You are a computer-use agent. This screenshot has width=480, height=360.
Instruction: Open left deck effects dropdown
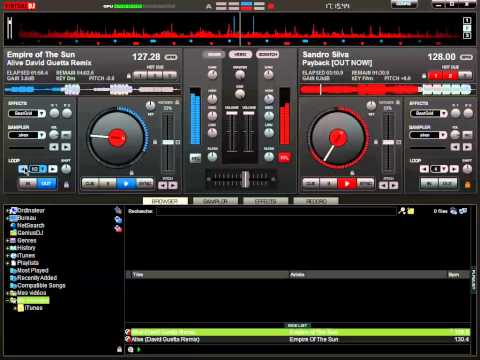coord(42,114)
